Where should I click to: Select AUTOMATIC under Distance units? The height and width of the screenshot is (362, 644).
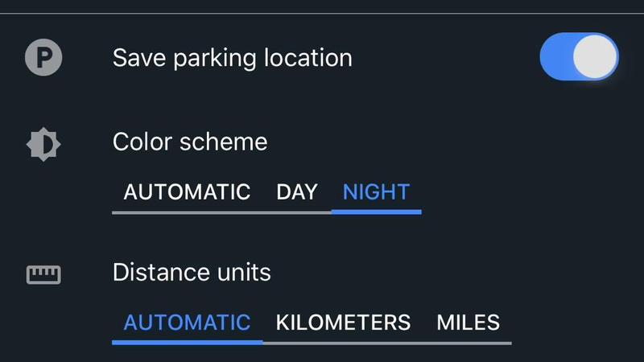click(x=187, y=323)
